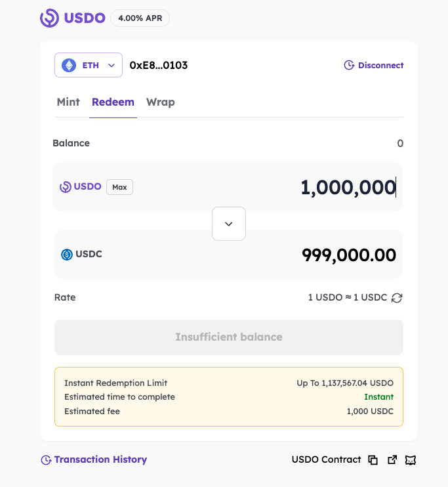Click the Ethereum network icon
This screenshot has width=448, height=487.
tap(68, 66)
